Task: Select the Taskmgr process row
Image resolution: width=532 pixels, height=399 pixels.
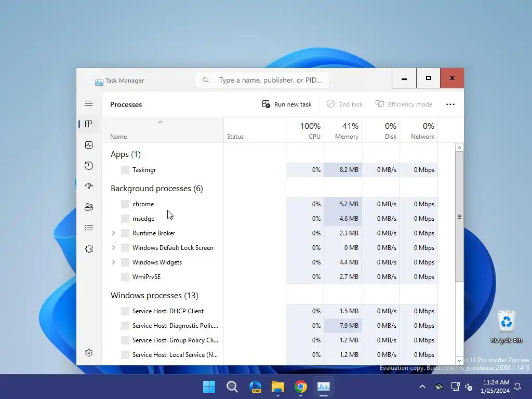Action: click(270, 170)
